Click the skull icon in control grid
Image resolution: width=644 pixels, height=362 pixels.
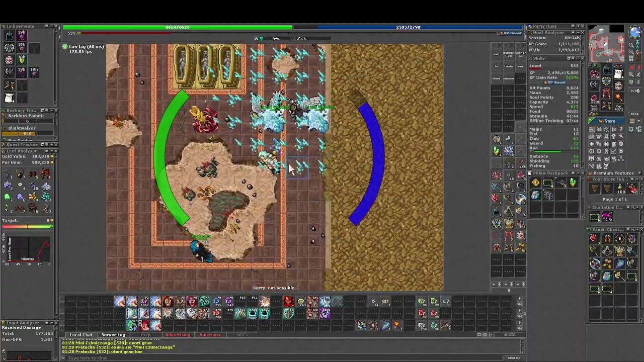click(621, 144)
